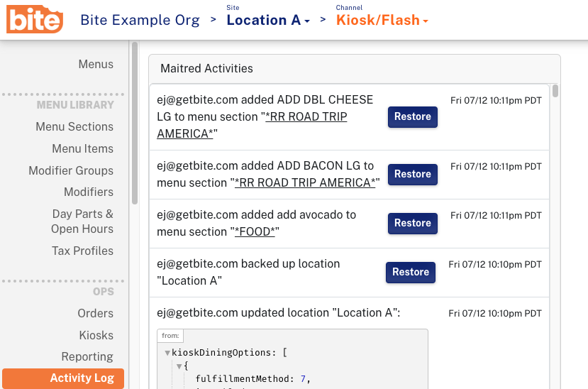Navigate to Modifiers
This screenshot has height=389, width=588.
(89, 192)
